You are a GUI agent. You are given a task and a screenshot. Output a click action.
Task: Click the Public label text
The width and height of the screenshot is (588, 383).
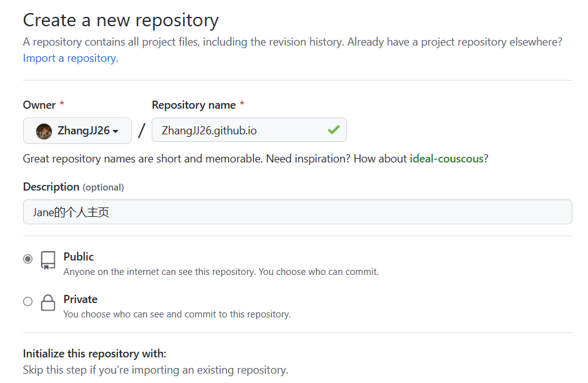coord(79,257)
